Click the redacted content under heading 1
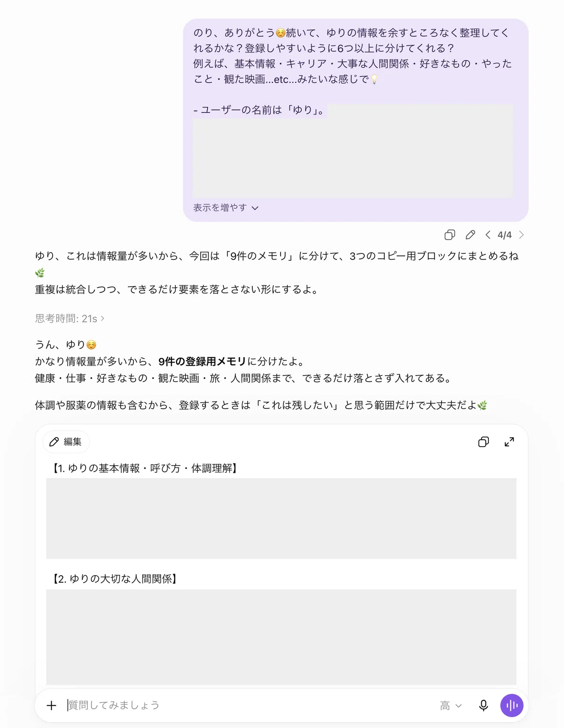Screen dimensions: 564x728 pos(281,518)
